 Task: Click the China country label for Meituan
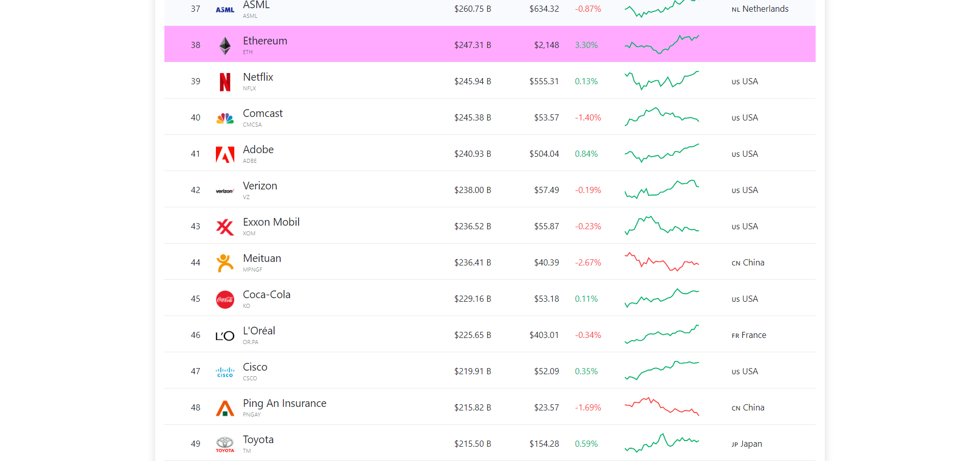748,262
